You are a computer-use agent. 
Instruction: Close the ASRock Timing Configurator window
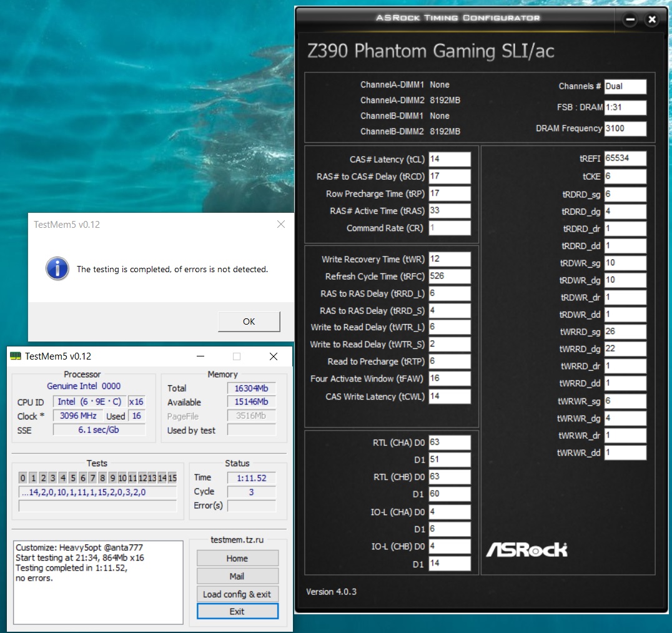pos(652,19)
